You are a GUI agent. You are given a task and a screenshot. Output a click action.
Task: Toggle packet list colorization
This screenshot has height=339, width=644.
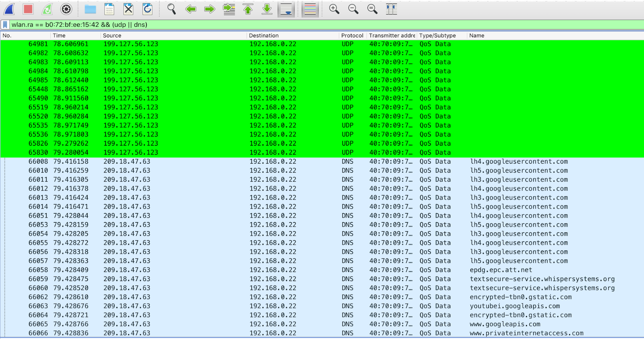(x=310, y=9)
